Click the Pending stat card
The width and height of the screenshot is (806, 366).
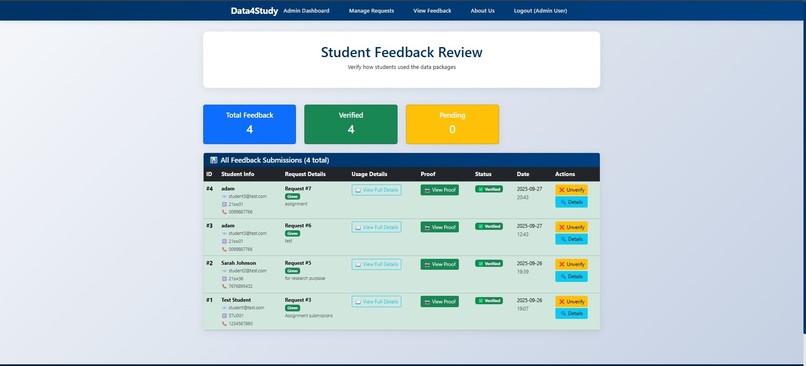coord(452,124)
